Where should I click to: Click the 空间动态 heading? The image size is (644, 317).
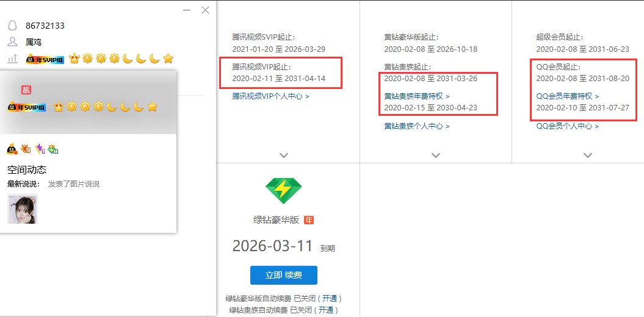[x=27, y=170]
